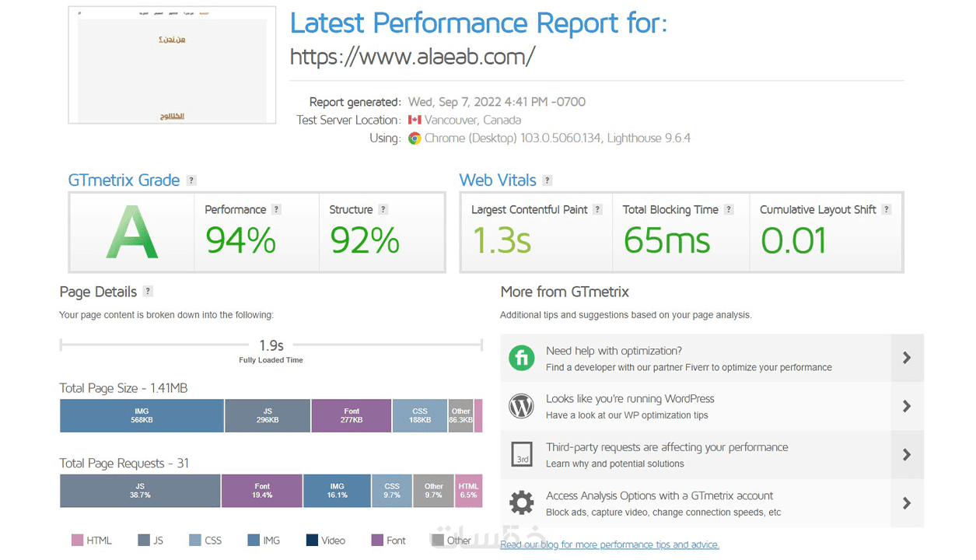This screenshot has width=976, height=560.
Task: Select JS 38.7% requests segment
Action: click(x=140, y=491)
